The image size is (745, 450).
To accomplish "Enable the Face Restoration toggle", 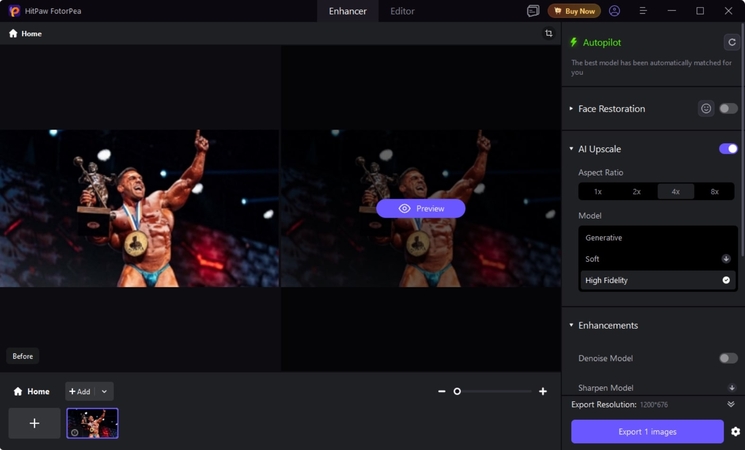I will pos(728,108).
